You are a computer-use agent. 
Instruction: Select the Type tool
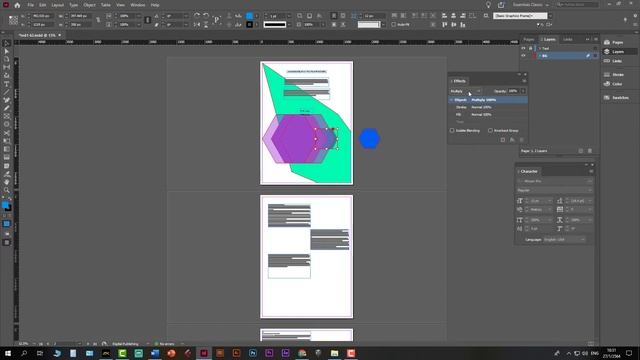click(7, 84)
